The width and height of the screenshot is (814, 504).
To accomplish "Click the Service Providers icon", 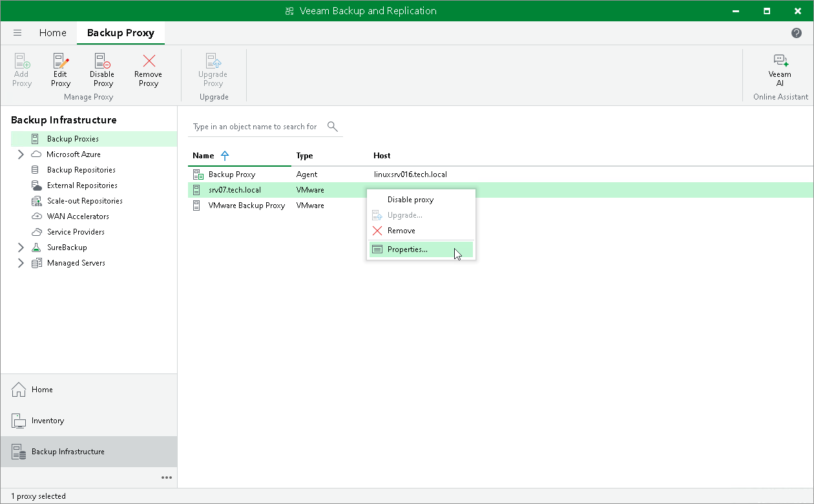I will coord(36,232).
